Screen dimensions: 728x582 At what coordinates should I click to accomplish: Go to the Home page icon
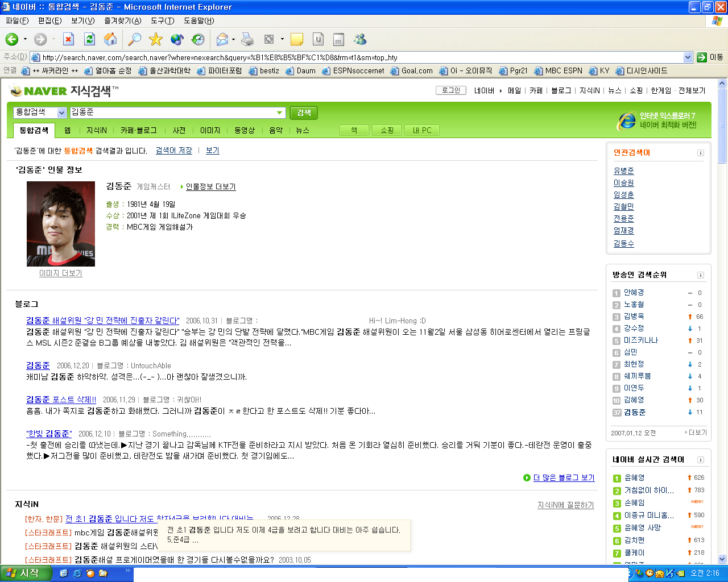110,39
